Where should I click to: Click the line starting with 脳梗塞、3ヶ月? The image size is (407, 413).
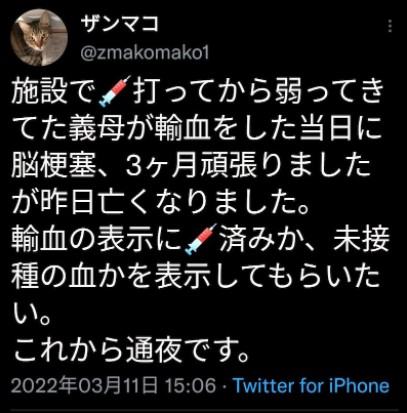coord(191,165)
